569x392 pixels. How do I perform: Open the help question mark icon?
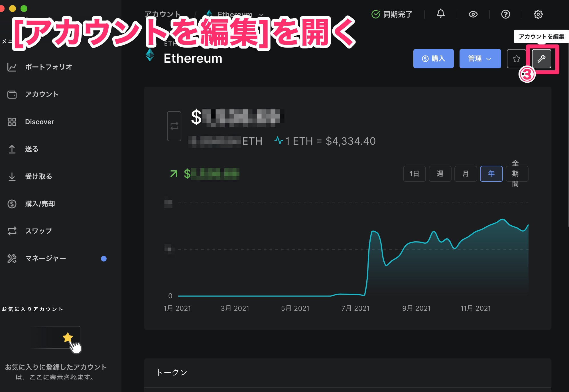click(x=506, y=14)
